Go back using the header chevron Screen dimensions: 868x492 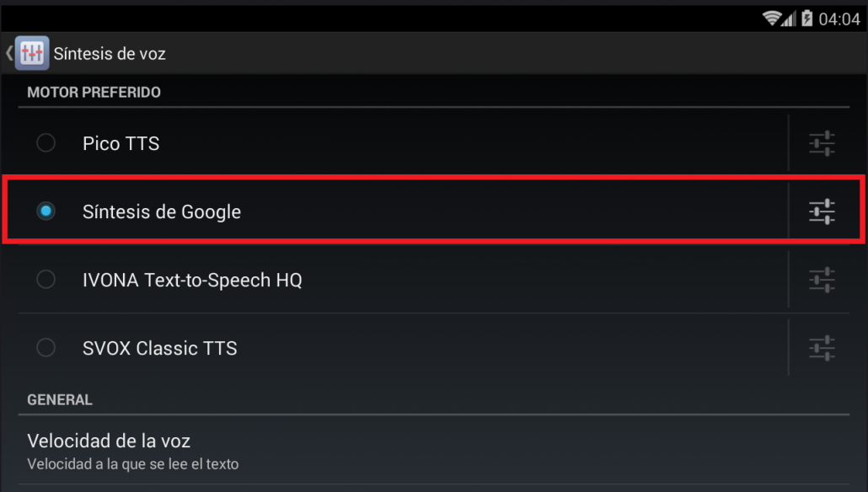point(9,53)
